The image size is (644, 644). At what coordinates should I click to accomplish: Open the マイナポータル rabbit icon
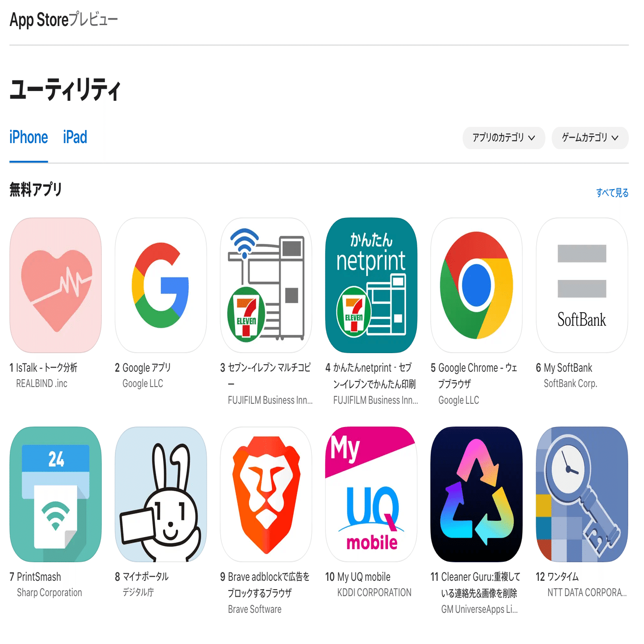[x=161, y=494]
